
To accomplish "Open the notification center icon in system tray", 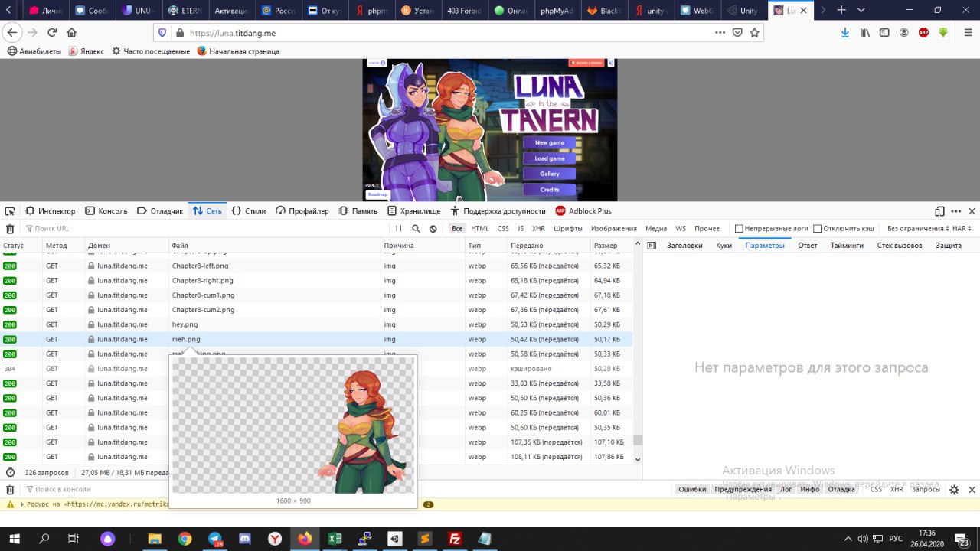I will (964, 539).
